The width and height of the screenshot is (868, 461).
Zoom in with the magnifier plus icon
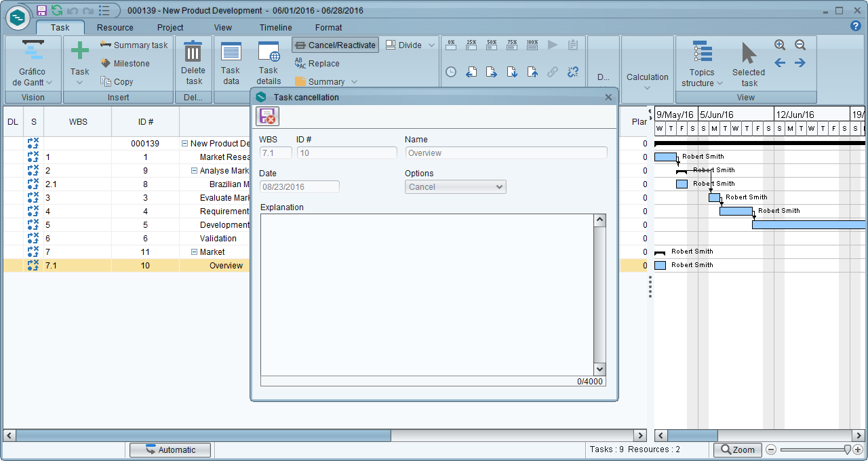click(x=780, y=45)
